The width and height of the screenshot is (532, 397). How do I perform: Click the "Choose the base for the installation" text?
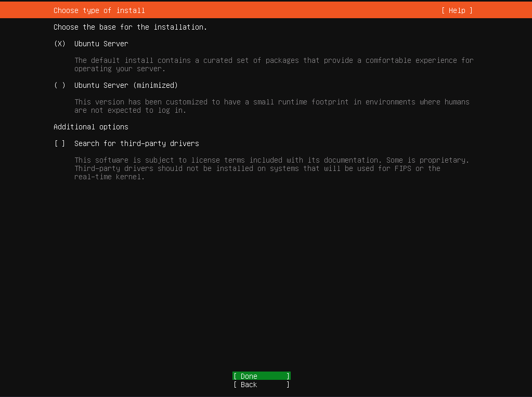tap(130, 27)
